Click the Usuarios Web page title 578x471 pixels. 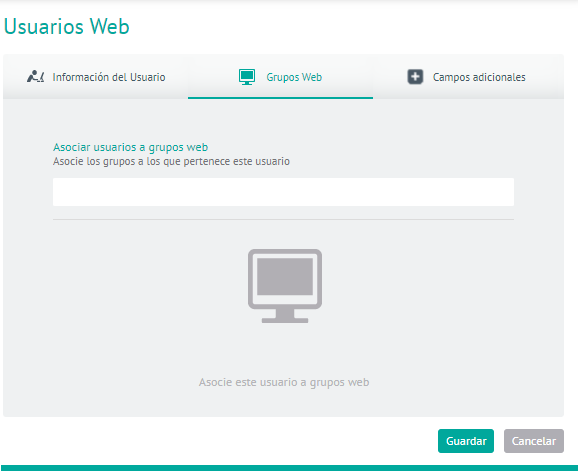(x=66, y=27)
